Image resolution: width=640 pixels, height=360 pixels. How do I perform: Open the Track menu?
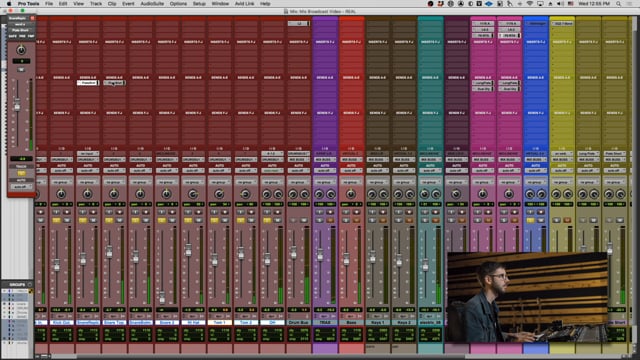click(x=96, y=4)
